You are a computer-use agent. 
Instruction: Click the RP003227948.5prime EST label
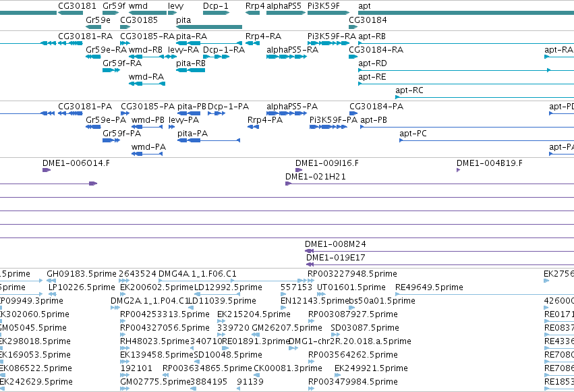(352, 274)
